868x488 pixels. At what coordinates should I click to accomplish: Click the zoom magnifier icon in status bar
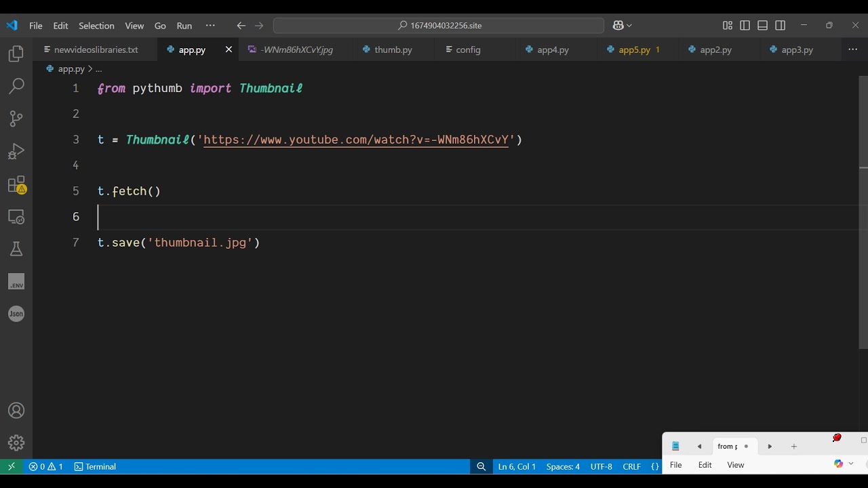[x=481, y=466]
